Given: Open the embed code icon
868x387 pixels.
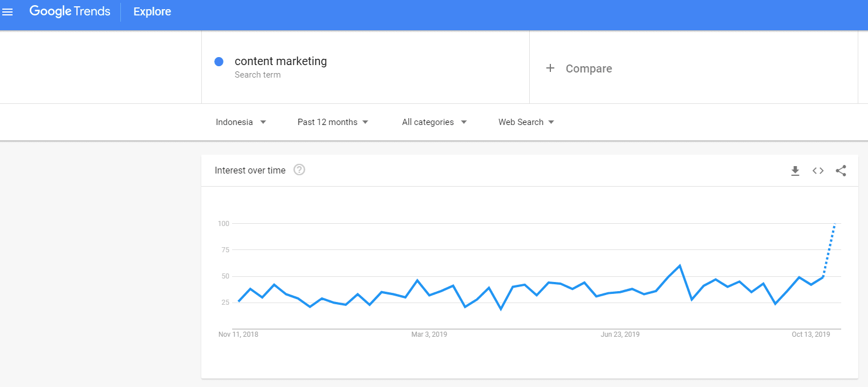Looking at the screenshot, I should [818, 171].
